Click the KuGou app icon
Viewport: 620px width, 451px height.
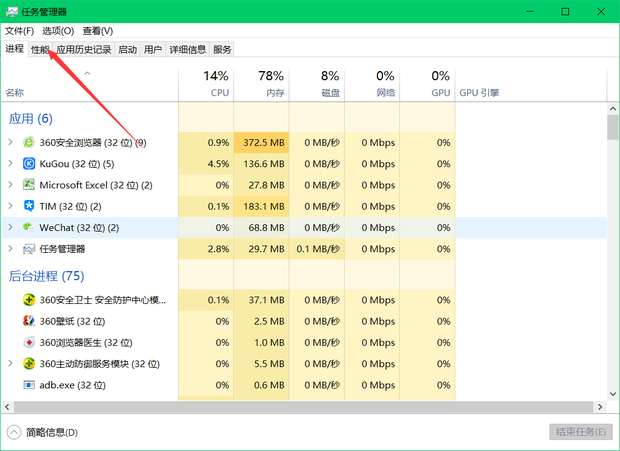click(29, 164)
